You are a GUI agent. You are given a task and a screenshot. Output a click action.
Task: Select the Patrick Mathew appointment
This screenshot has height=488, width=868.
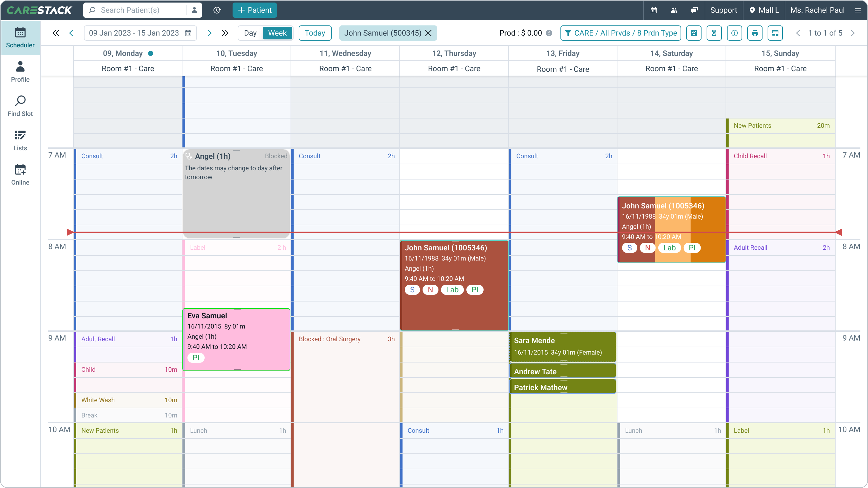coord(563,387)
